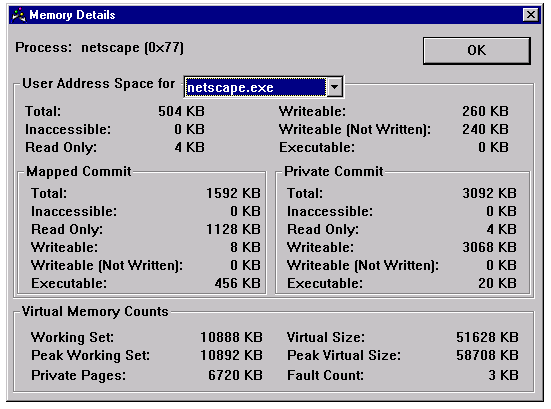Screen dimensions: 551x409
Task: Click the Writeable (Not Written) 240 KB value
Action: click(x=485, y=129)
